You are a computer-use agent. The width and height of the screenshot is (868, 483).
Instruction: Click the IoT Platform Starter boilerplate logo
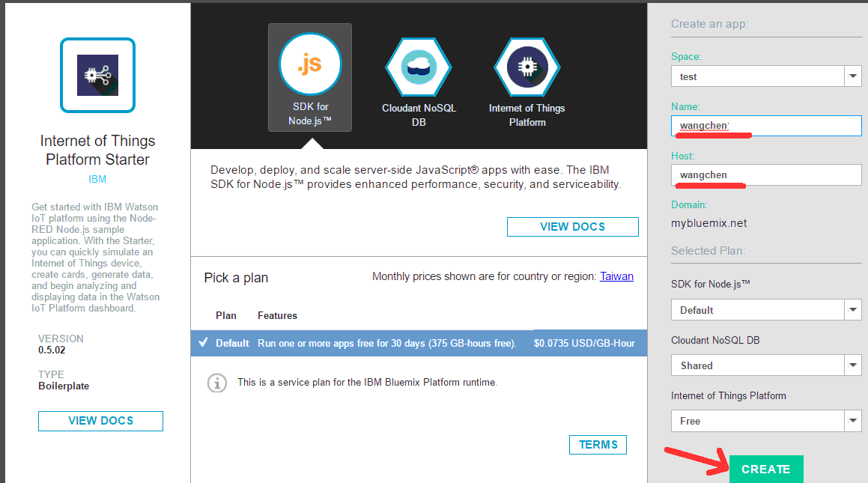pyautogui.click(x=97, y=75)
